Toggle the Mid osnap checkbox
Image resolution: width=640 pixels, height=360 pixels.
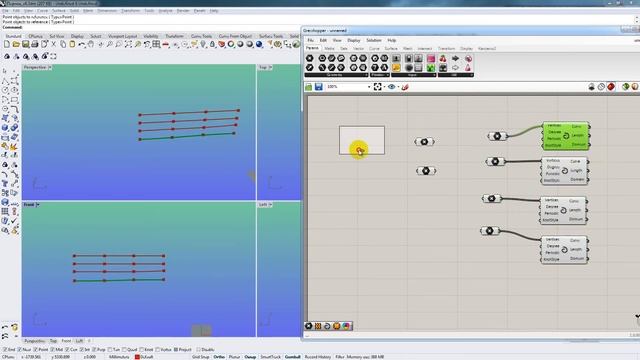click(52, 350)
